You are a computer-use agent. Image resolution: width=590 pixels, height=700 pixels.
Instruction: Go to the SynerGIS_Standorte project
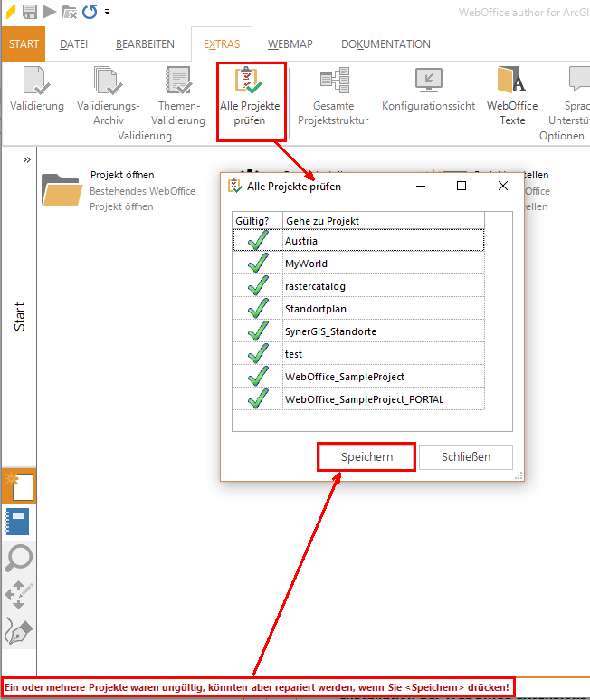(x=383, y=331)
